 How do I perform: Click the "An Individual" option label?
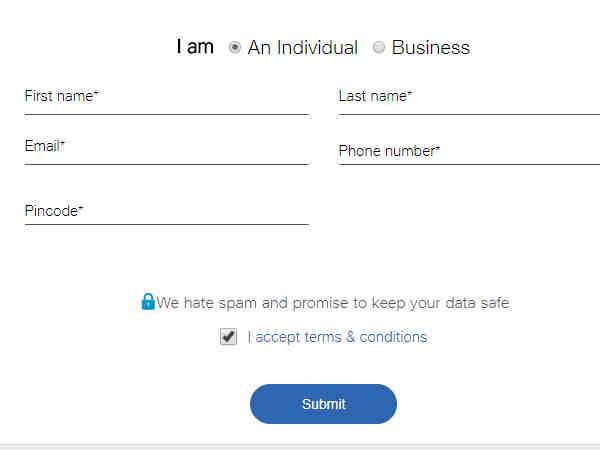coord(302,47)
